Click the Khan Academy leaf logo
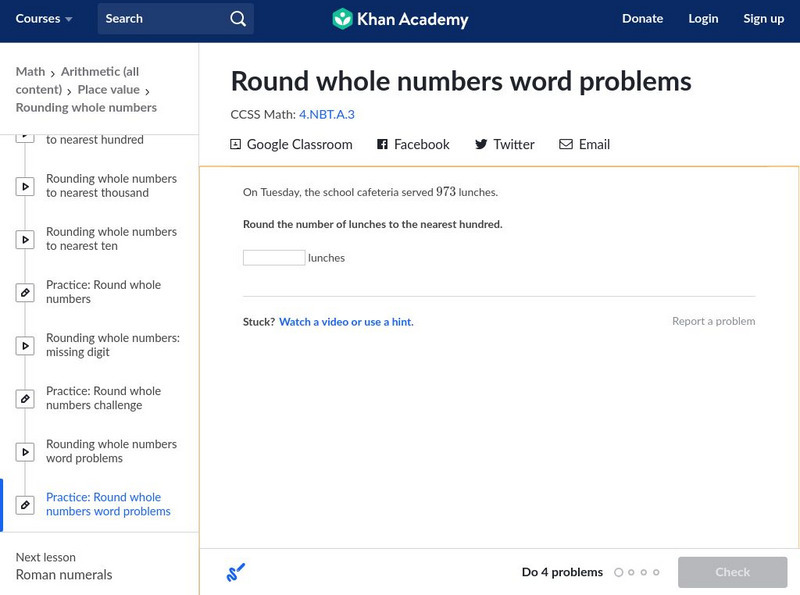The image size is (800, 595). click(x=343, y=19)
